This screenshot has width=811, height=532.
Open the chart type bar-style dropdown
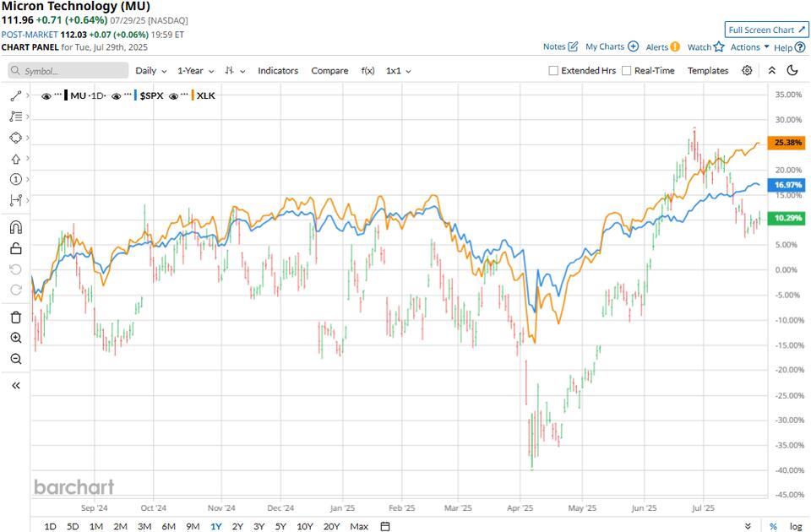coord(235,70)
